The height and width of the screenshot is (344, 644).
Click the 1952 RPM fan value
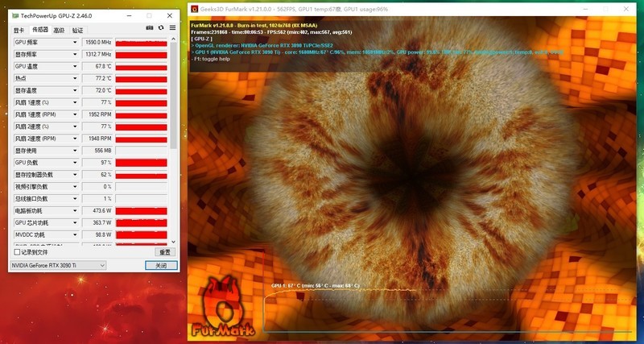click(97, 114)
